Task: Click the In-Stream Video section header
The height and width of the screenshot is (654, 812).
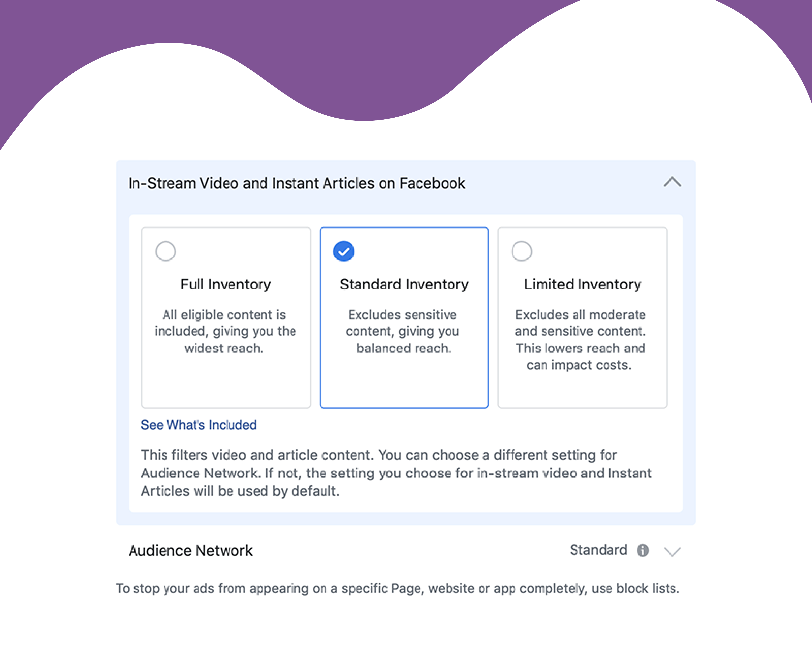Action: click(296, 183)
